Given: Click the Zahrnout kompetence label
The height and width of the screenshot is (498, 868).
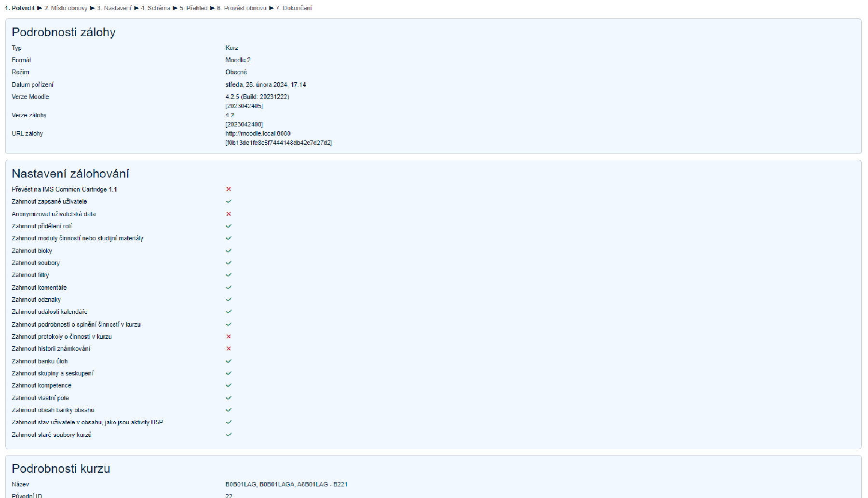Looking at the screenshot, I should (x=41, y=385).
